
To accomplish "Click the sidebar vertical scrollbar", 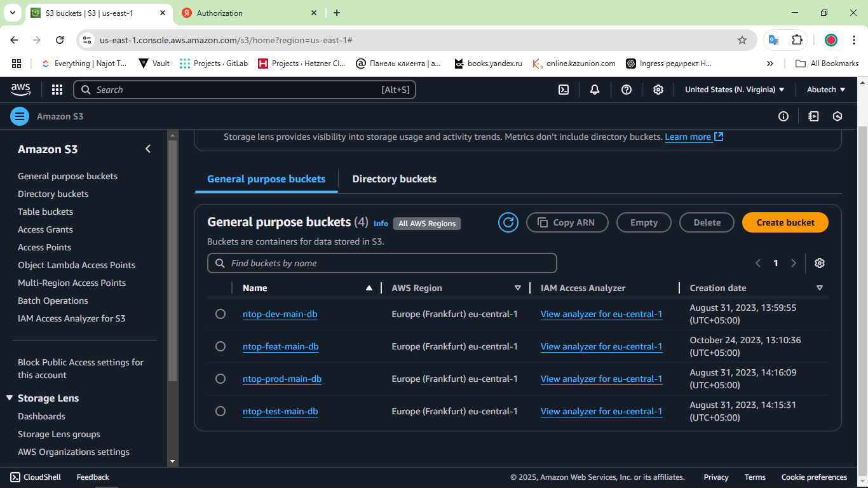I will coord(172,261).
